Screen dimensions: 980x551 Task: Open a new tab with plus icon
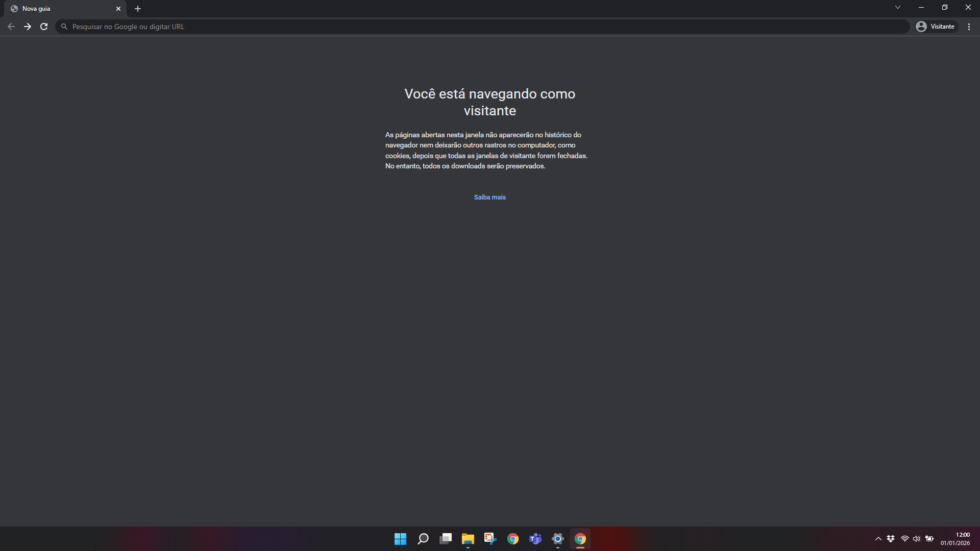(138, 9)
